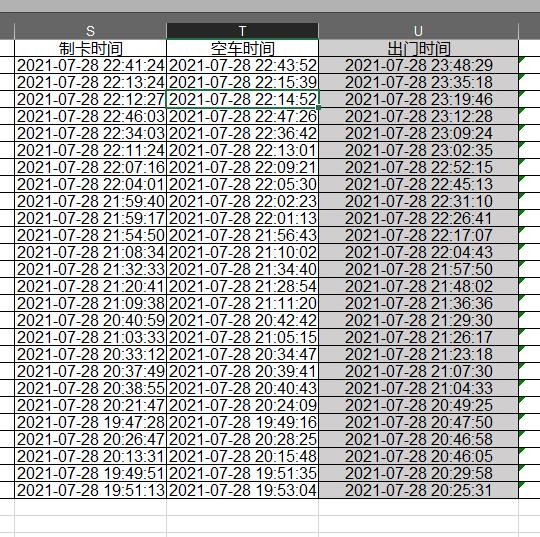
Task: Select cell 2021-07-28 21:08:34
Action: (90, 252)
